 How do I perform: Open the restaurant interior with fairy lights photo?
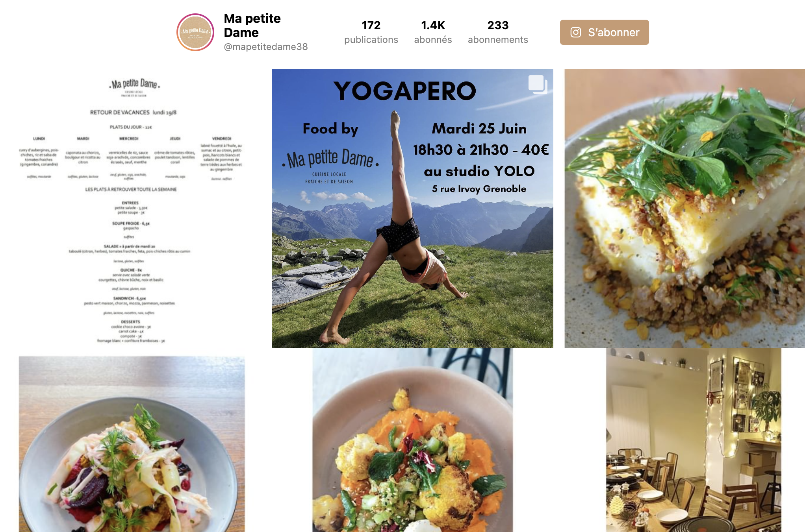point(693,440)
